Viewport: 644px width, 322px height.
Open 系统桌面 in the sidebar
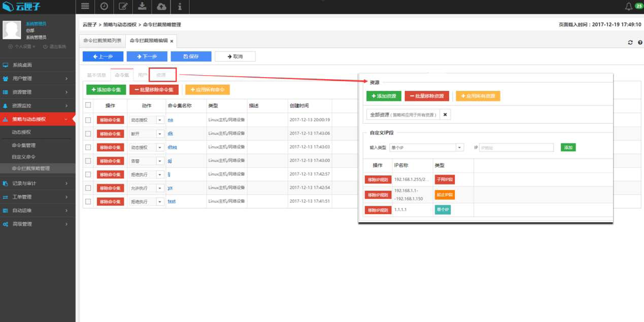(x=38, y=65)
